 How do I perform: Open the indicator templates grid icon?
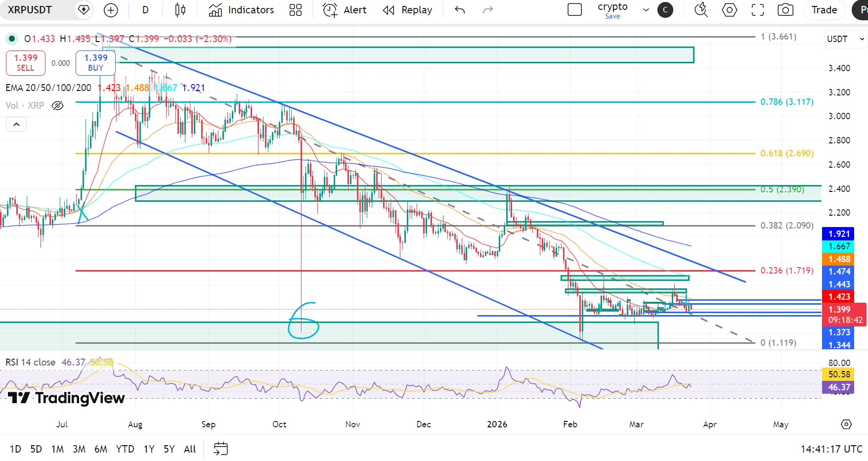click(x=296, y=10)
